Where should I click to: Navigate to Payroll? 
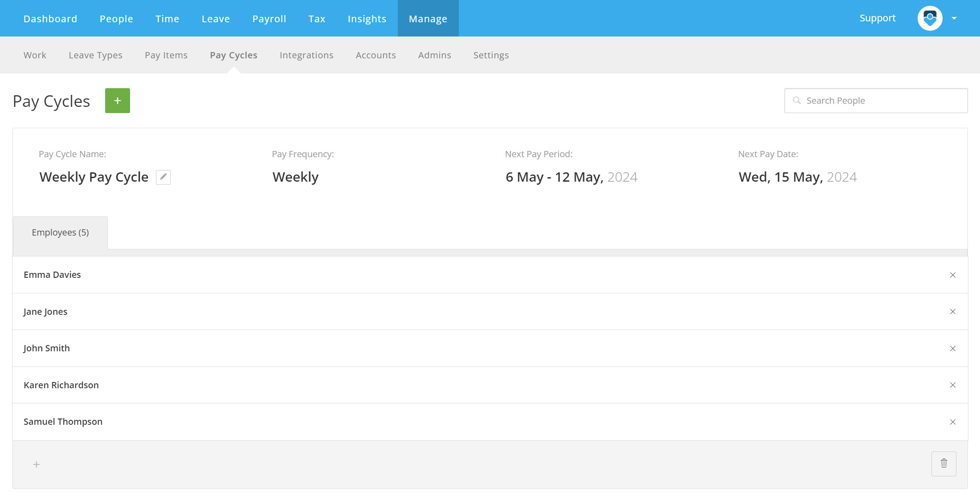tap(269, 19)
